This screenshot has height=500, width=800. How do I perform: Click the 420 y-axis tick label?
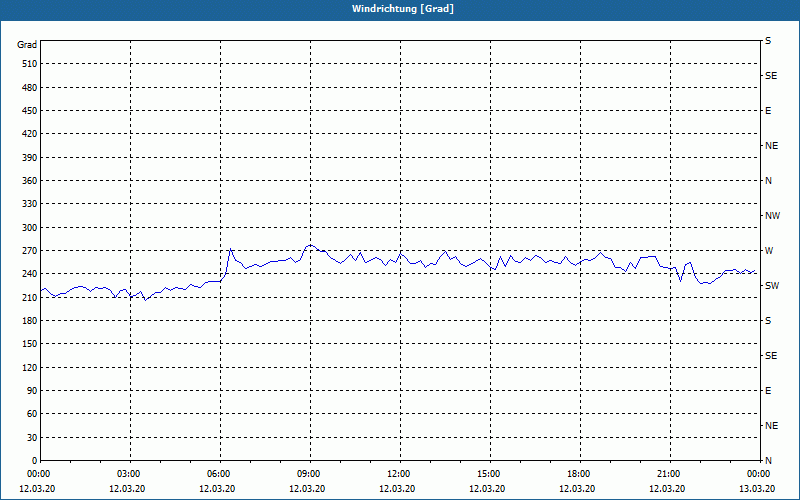pyautogui.click(x=29, y=134)
